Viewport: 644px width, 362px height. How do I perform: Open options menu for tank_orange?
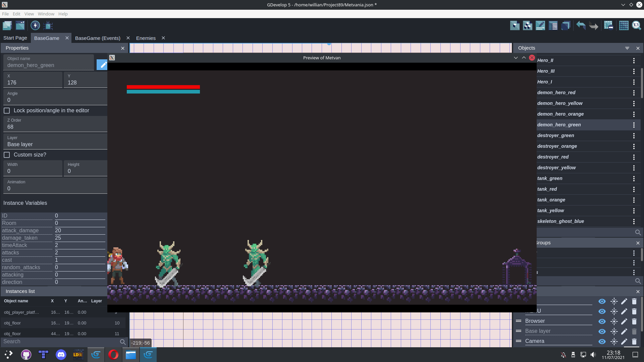pos(634,200)
